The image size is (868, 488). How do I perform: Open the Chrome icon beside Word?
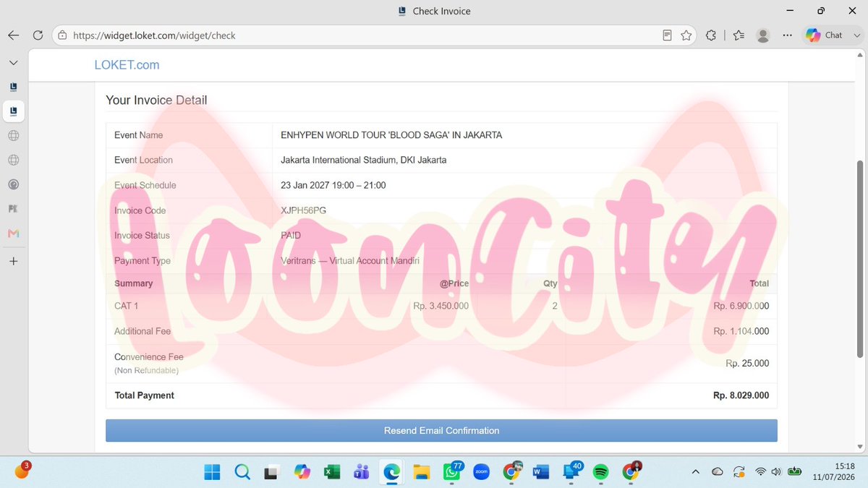(512, 471)
